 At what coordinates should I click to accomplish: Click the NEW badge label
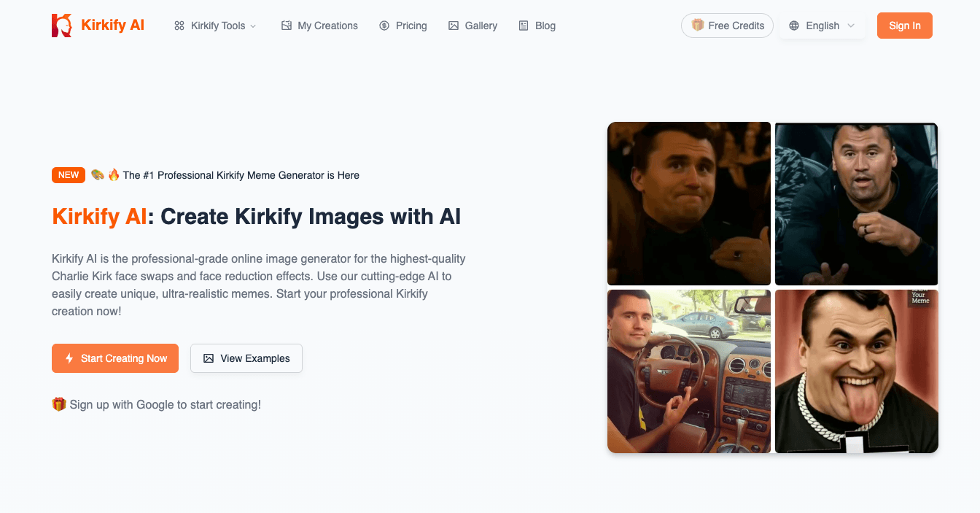click(x=69, y=175)
